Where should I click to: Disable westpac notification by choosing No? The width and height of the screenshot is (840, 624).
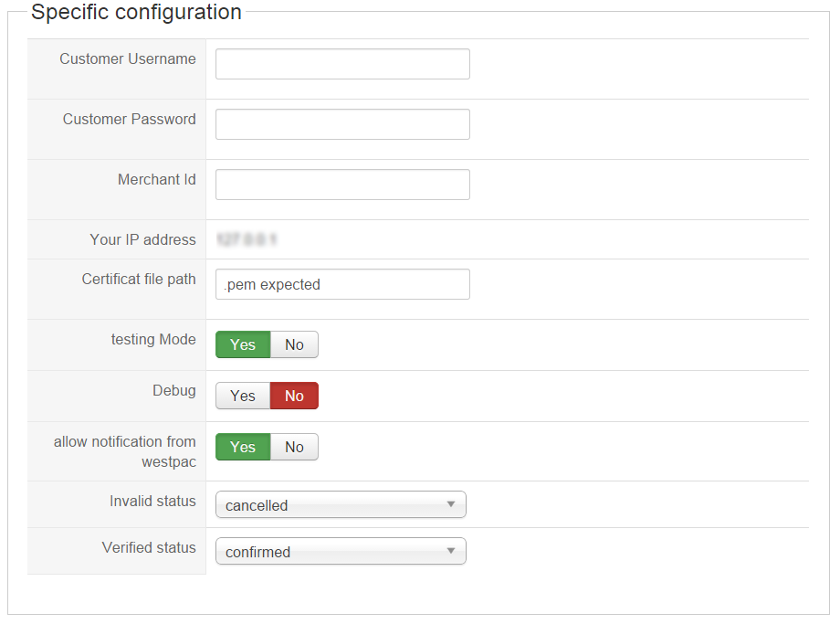[x=294, y=447]
